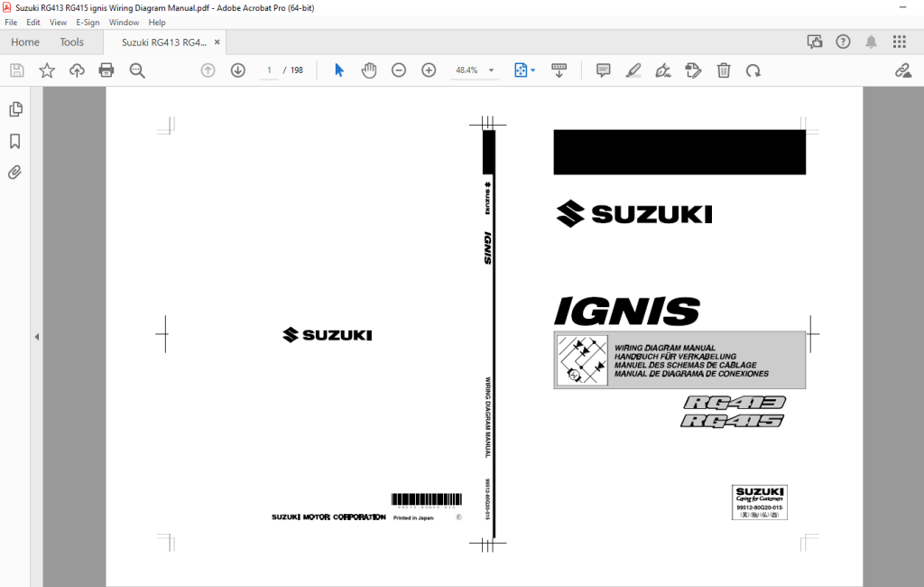This screenshot has width=924, height=587.
Task: Open the Edit menu
Action: 33,23
